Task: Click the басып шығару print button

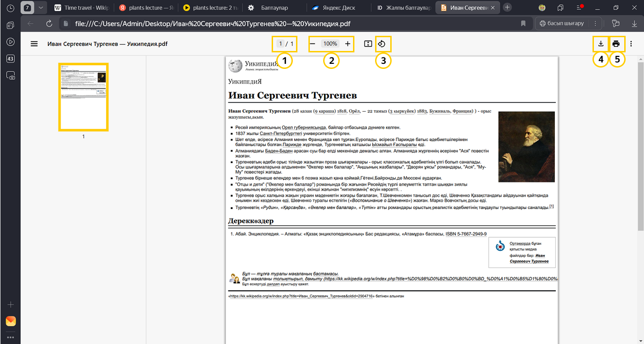Action: (x=561, y=23)
